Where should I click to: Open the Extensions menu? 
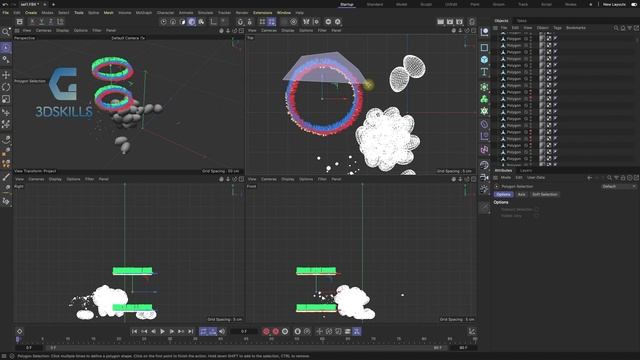tap(262, 13)
